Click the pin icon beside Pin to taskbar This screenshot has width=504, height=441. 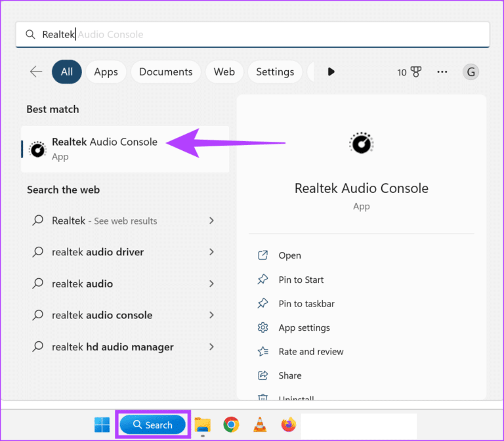coord(263,303)
